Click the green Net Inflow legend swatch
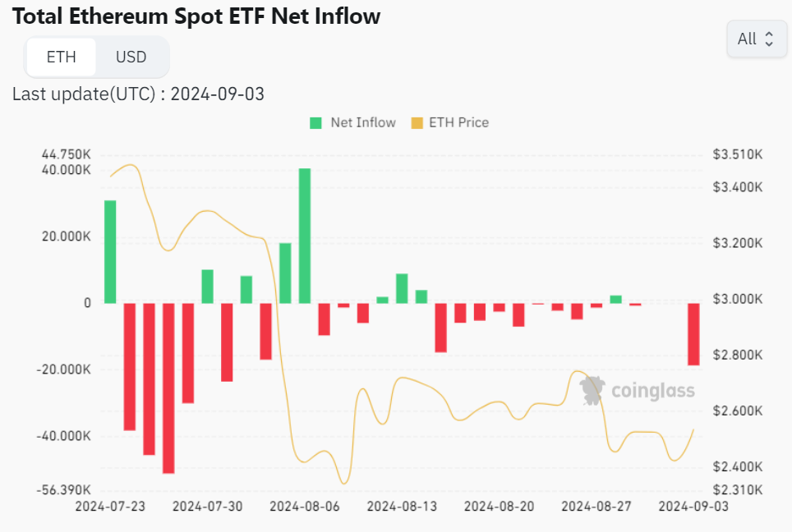The height and width of the screenshot is (532, 792). tap(316, 123)
